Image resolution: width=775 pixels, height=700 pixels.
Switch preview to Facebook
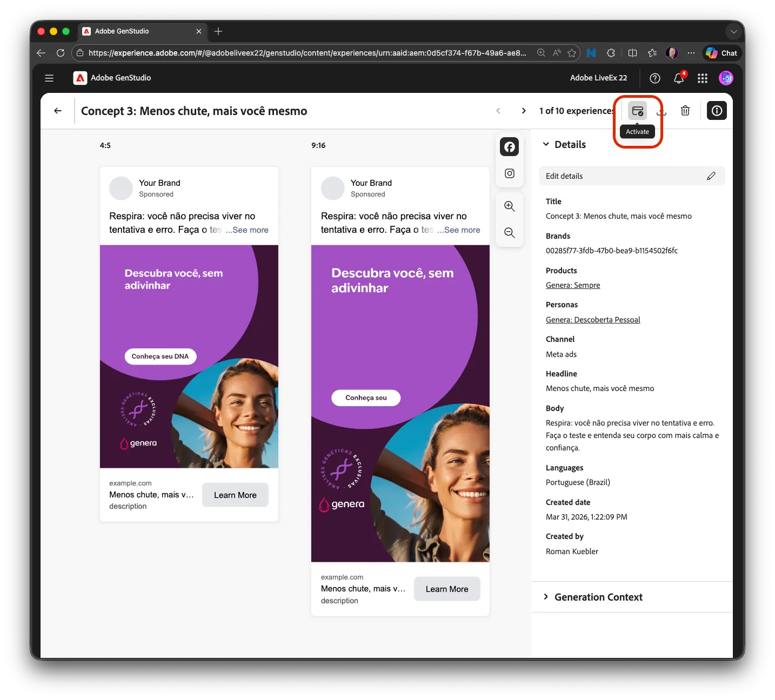point(509,147)
